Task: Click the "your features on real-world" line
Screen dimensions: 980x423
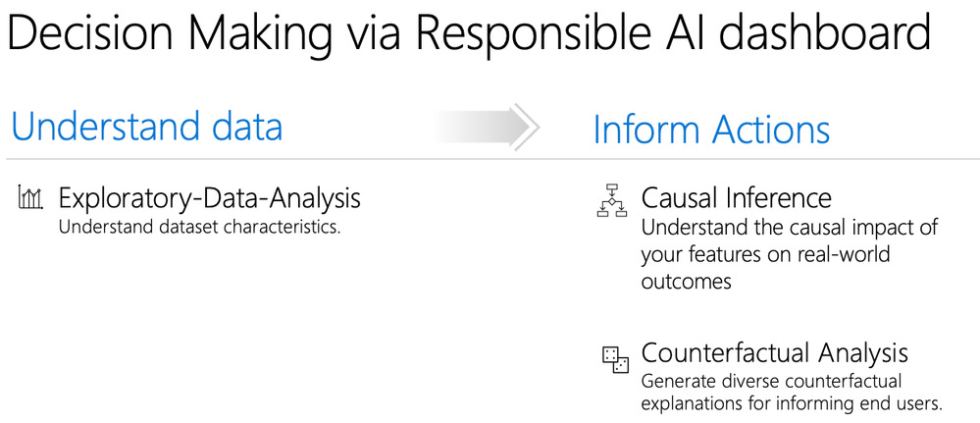Action: click(x=765, y=254)
